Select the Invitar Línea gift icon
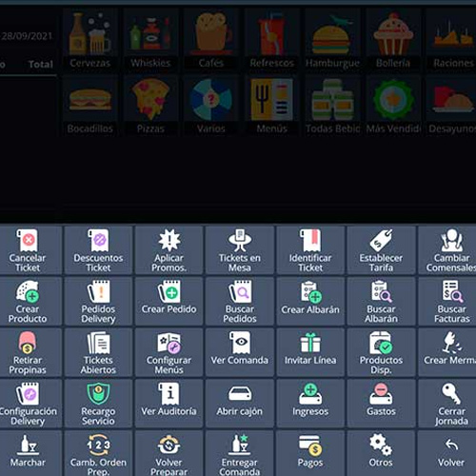The height and width of the screenshot is (476, 476). [x=310, y=343]
